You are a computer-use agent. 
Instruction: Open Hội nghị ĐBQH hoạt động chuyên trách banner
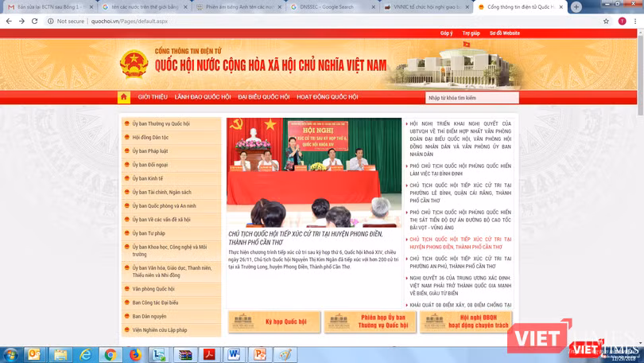pyautogui.click(x=466, y=322)
